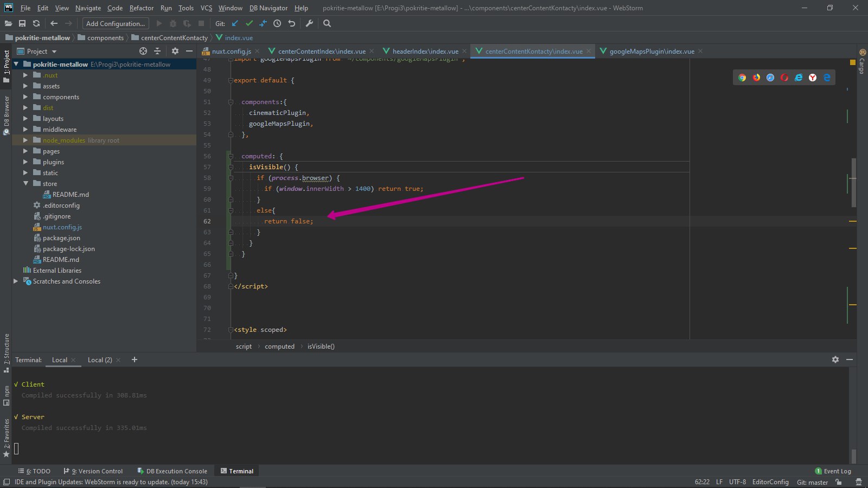Open in Edge browser icon

[x=827, y=78]
